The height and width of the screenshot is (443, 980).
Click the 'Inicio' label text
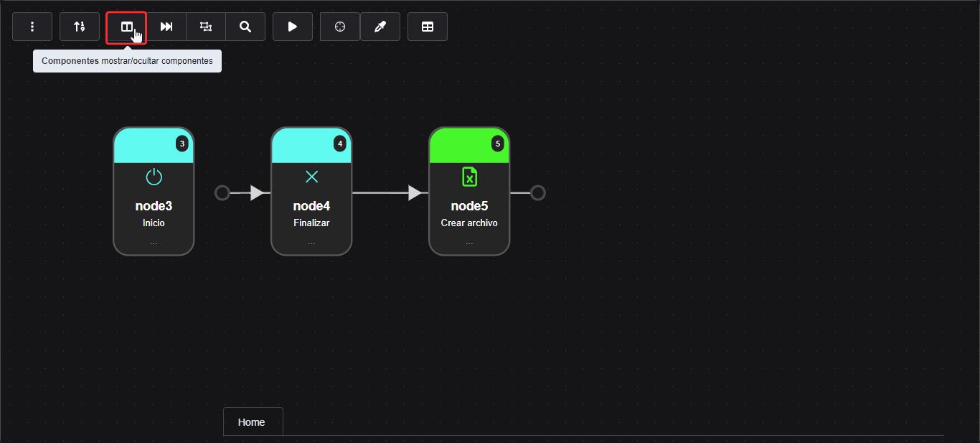(154, 223)
